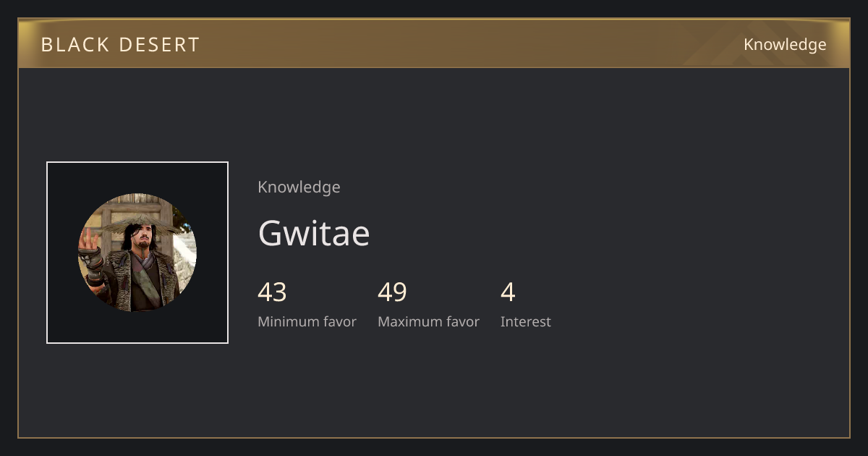Image resolution: width=868 pixels, height=456 pixels.
Task: Select Gwitae's circular portrait image
Action: point(137,253)
